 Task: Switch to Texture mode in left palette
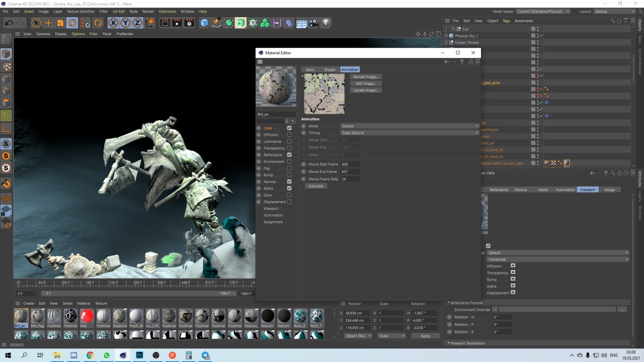[6, 66]
